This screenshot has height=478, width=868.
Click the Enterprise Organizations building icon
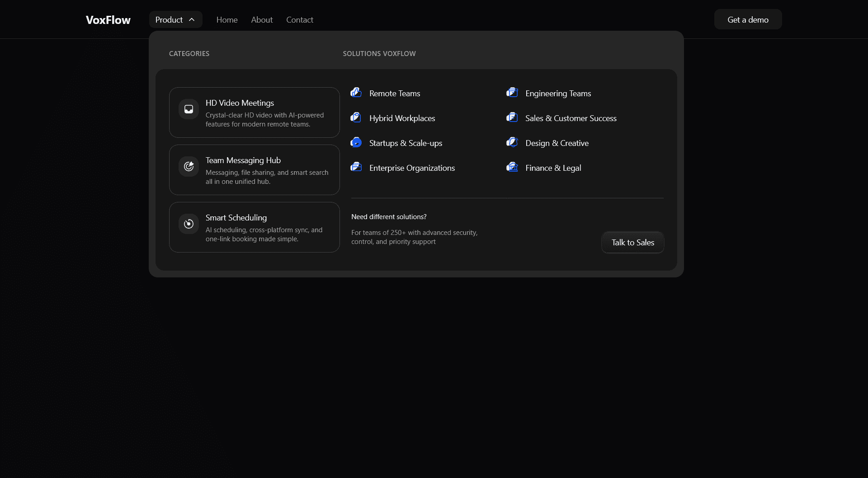356,167
